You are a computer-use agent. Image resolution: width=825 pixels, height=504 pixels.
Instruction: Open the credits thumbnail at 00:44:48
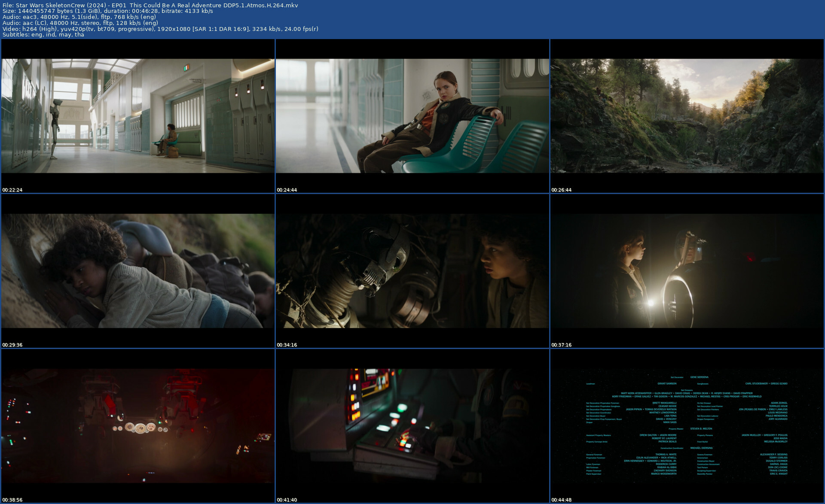(687, 426)
